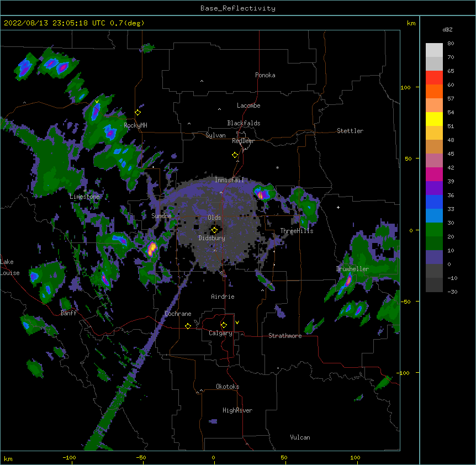Image resolution: width=476 pixels, height=465 pixels.
Task: Click the Okotoks label
Action: [228, 387]
